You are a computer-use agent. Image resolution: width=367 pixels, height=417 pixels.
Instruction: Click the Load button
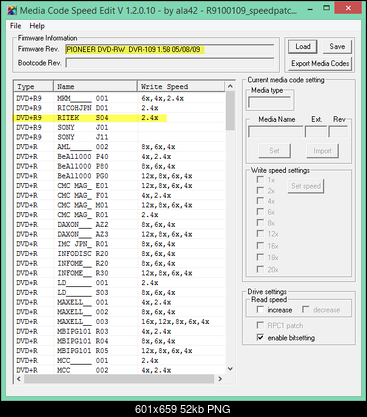pyautogui.click(x=303, y=47)
